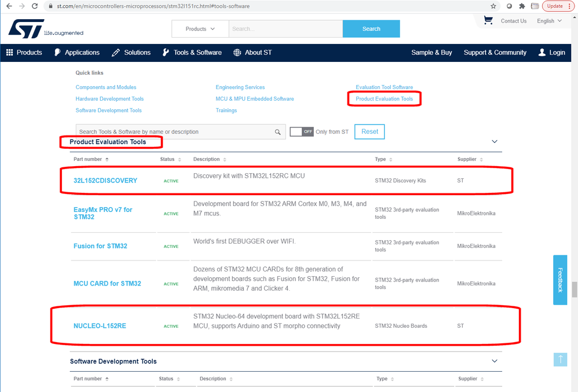Open MCU & MPU Embedded Software link
This screenshot has width=578, height=392.
pos(255,99)
